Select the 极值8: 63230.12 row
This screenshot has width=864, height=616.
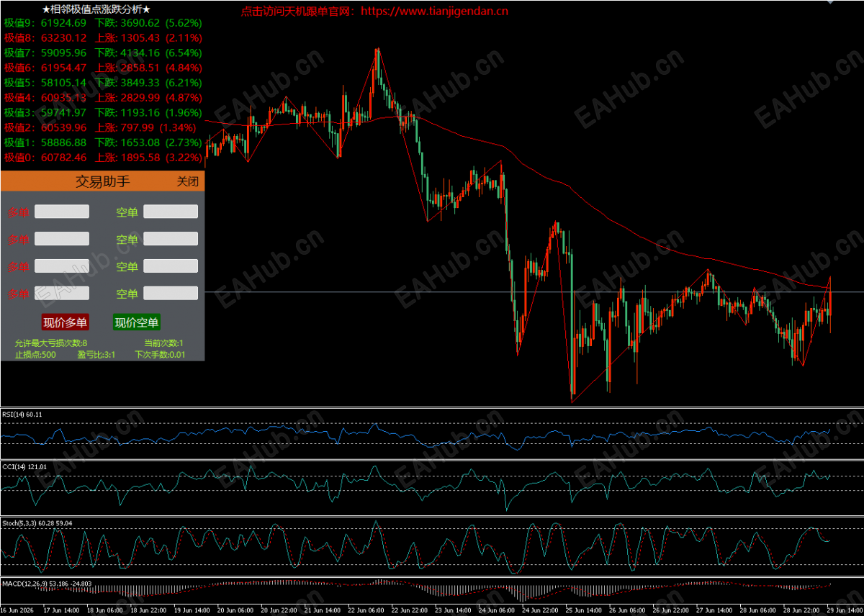103,37
